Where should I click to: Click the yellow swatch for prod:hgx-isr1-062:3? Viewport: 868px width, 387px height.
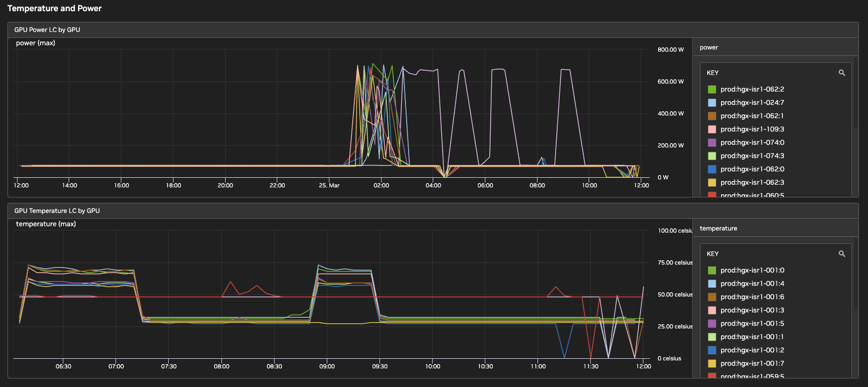point(712,183)
